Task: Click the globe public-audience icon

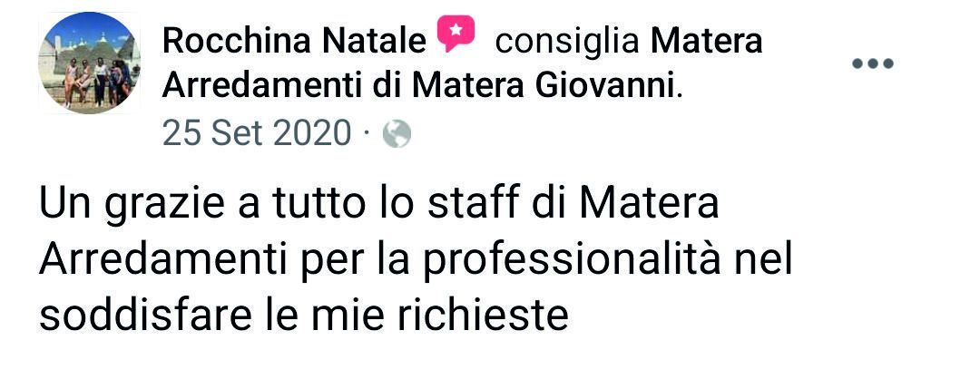Action: coord(397,134)
